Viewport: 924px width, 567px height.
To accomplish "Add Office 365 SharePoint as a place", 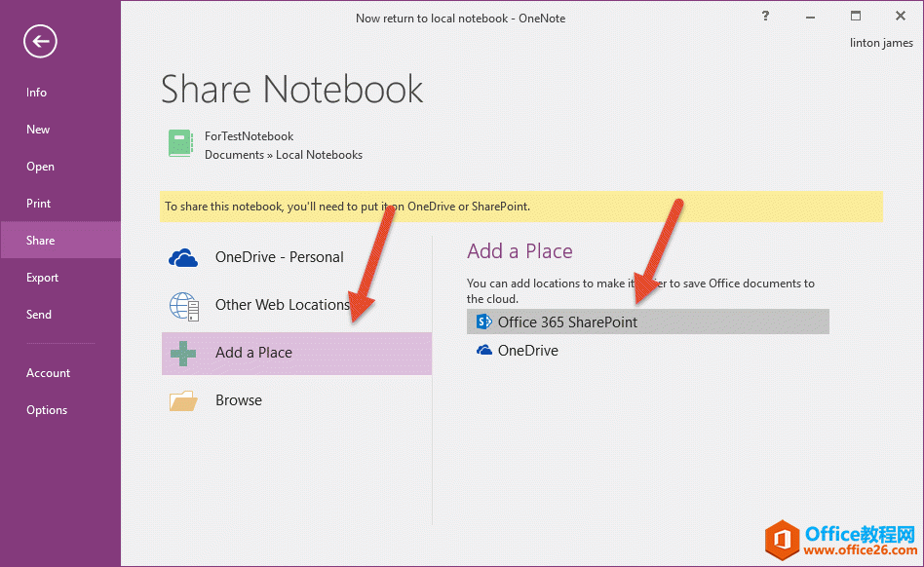I will click(x=647, y=322).
